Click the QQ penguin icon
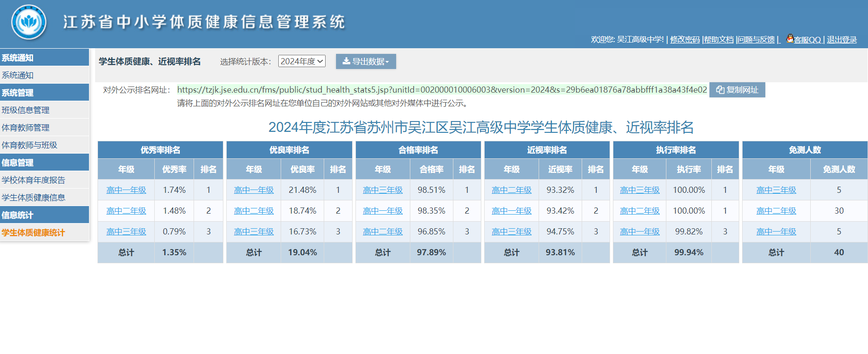The width and height of the screenshot is (868, 354). pos(790,38)
